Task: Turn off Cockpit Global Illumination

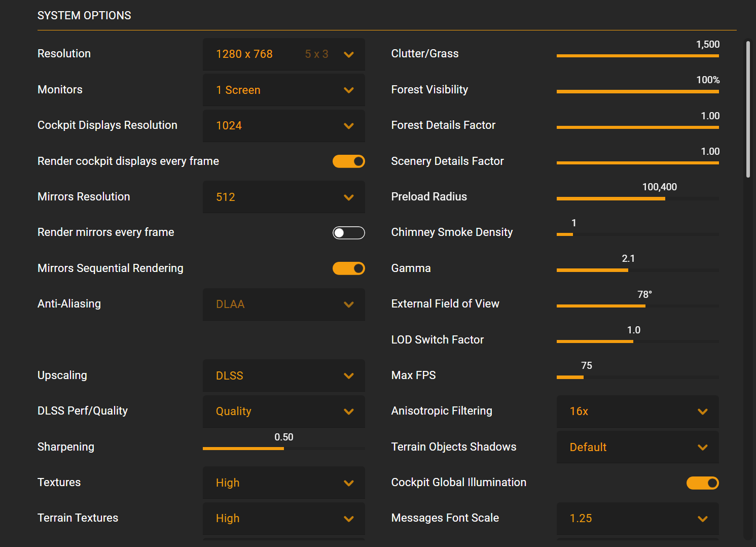Action: pyautogui.click(x=702, y=483)
